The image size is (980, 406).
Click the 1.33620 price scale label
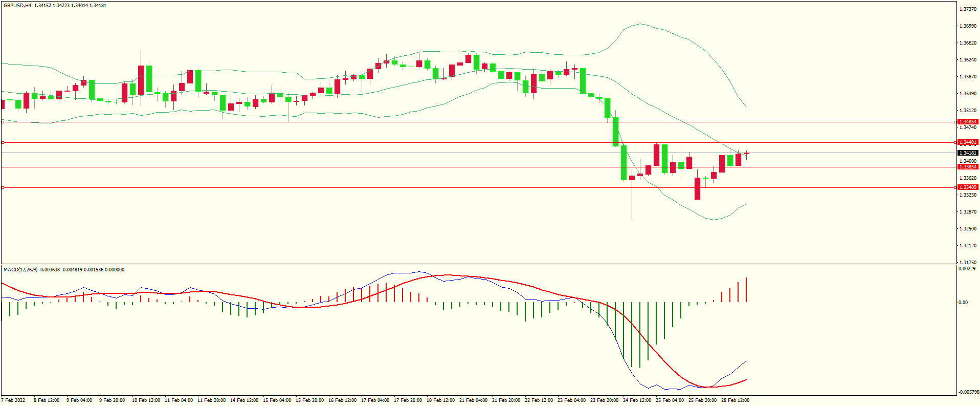pyautogui.click(x=968, y=178)
